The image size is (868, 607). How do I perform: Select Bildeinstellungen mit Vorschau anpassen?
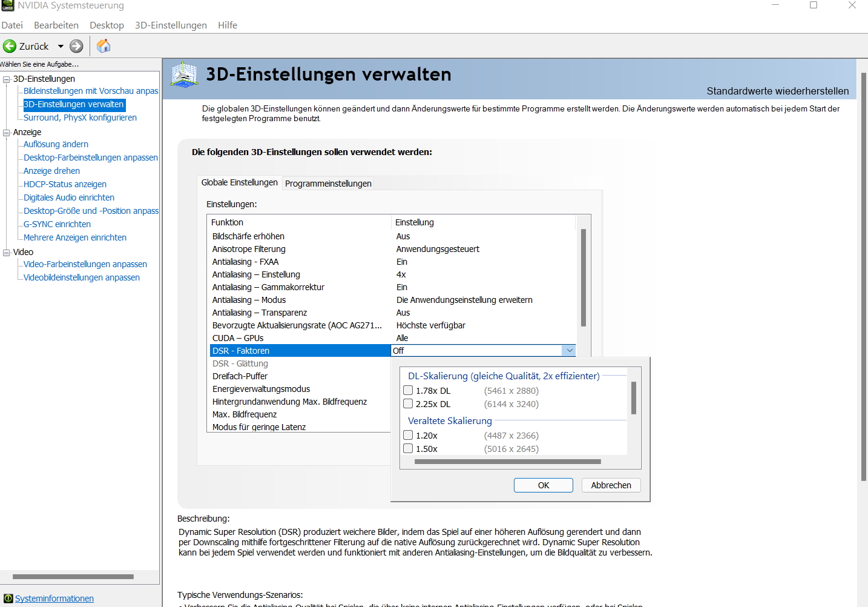coord(91,91)
